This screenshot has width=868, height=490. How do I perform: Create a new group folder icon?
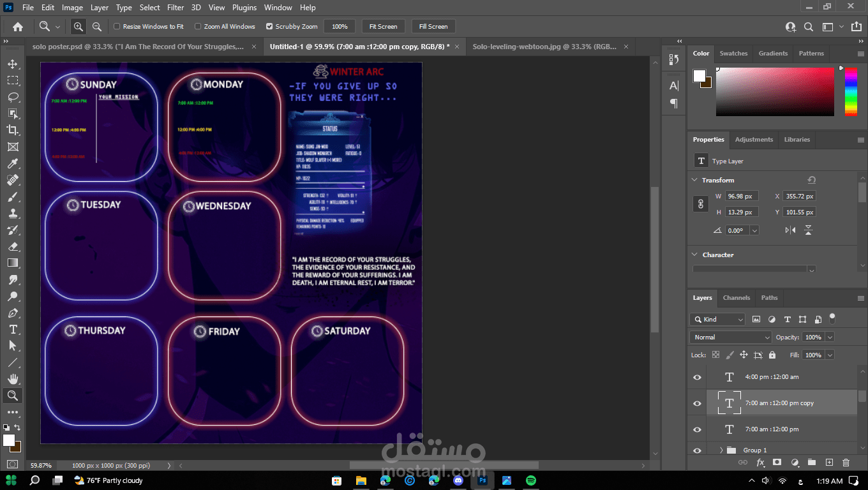click(812, 463)
